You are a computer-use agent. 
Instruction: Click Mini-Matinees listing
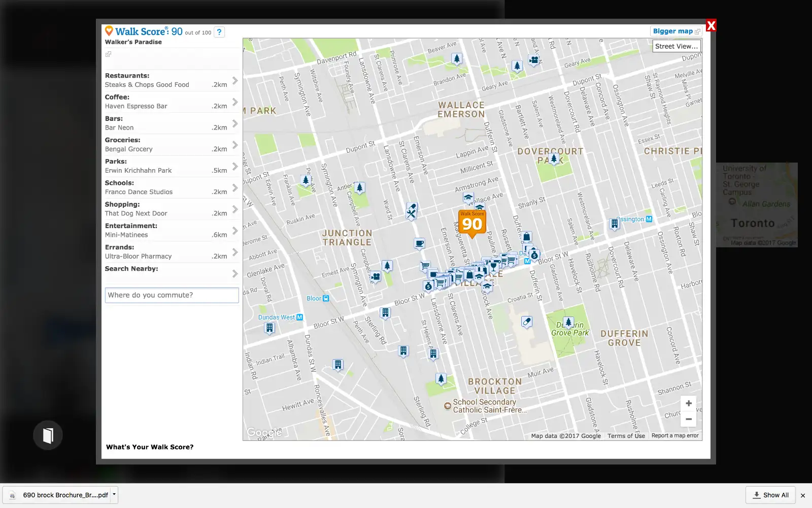126,235
